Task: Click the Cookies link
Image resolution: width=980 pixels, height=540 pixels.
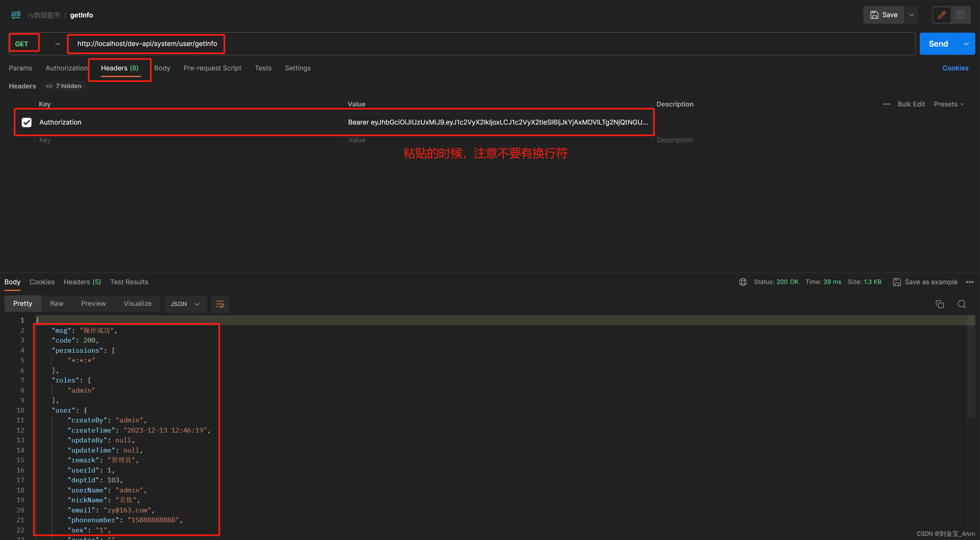Action: (x=955, y=68)
